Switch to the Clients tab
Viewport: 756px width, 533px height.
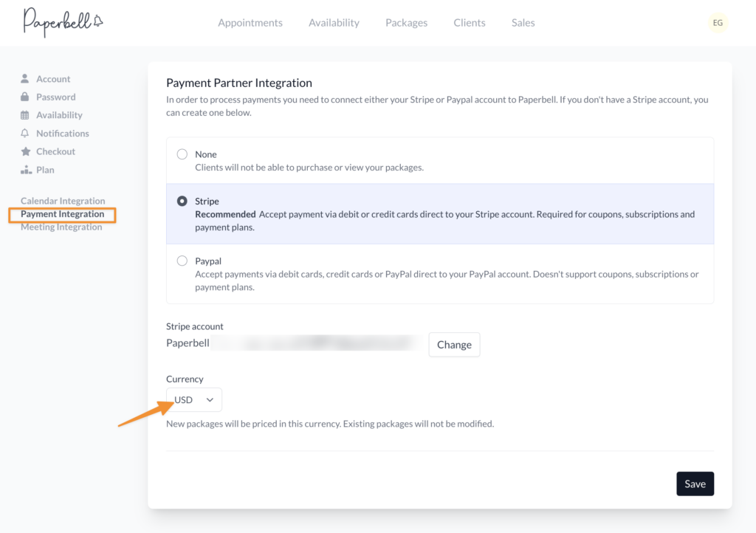click(x=470, y=23)
